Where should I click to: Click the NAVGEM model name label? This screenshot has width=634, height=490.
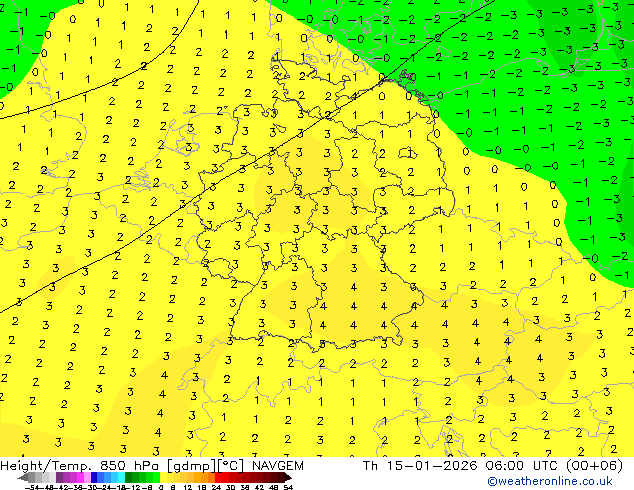pos(278,466)
